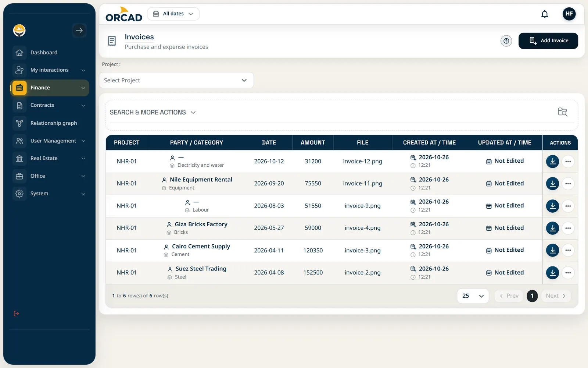
Task: Expand Contracts menu
Action: pyautogui.click(x=50, y=105)
